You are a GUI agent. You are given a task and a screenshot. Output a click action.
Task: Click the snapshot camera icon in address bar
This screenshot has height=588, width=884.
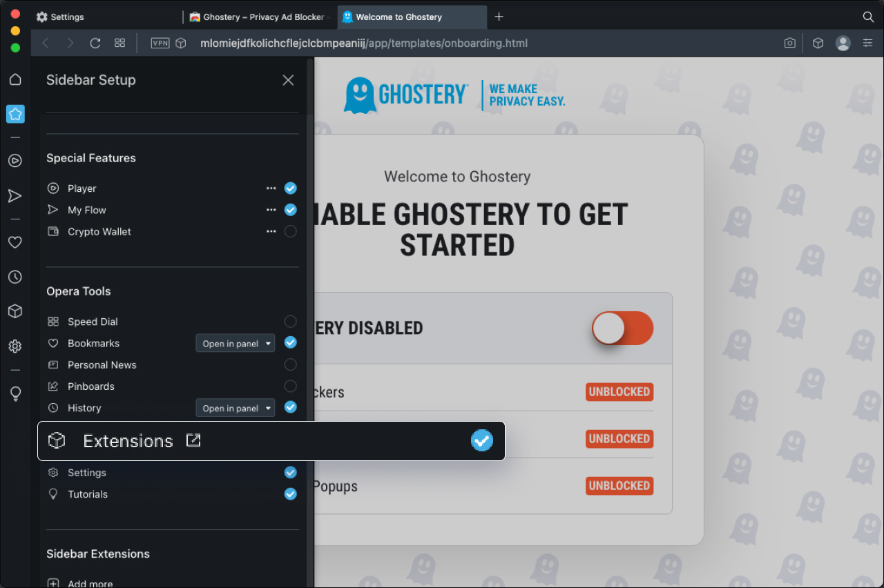789,43
